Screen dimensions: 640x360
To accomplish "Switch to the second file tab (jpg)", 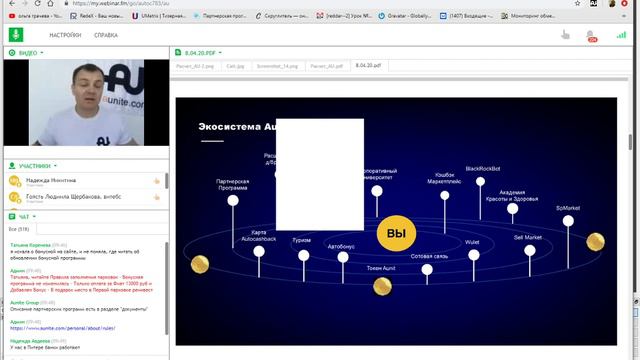I will coord(236,66).
